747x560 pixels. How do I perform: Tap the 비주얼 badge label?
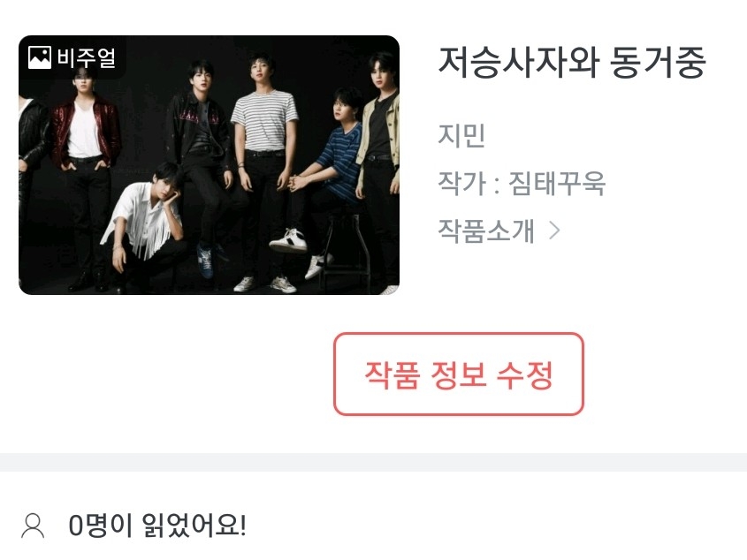87,57
